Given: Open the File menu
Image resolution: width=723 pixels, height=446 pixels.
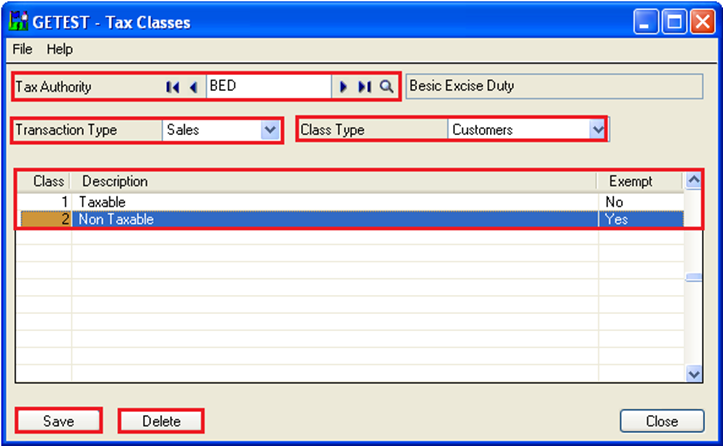Looking at the screenshot, I should (22, 49).
